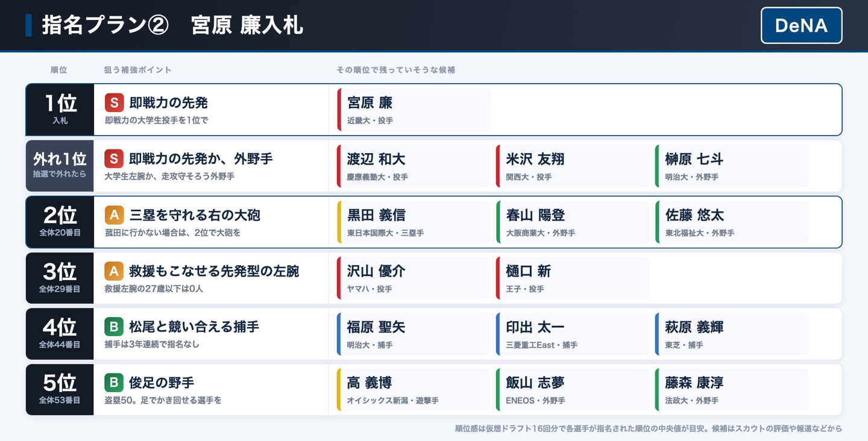Click the text 即戦力の大学生投手を1位で

(157, 120)
